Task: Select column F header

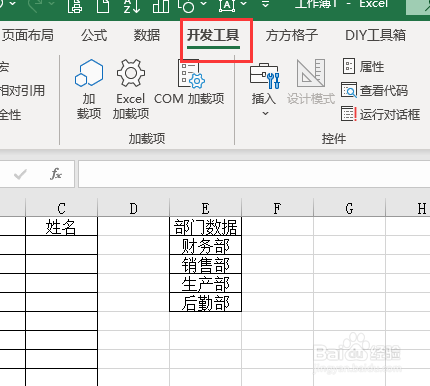Action: (x=277, y=208)
